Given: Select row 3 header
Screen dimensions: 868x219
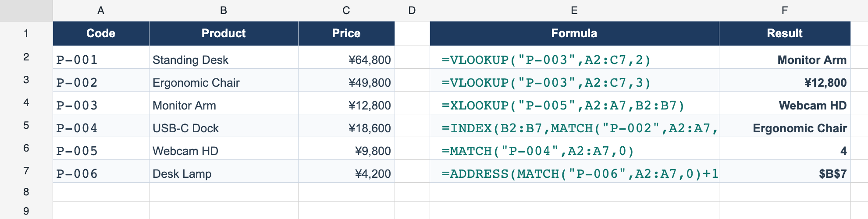Looking at the screenshot, I should pyautogui.click(x=26, y=80).
